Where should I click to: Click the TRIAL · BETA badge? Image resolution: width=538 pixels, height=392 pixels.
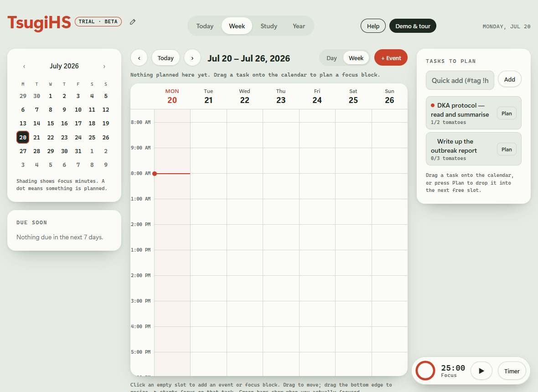[x=98, y=21]
